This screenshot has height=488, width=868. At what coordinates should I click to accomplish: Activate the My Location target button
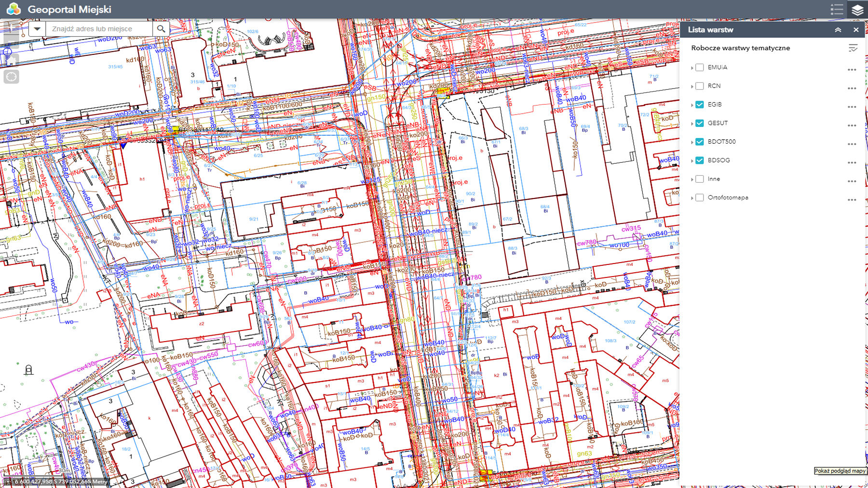tap(11, 77)
